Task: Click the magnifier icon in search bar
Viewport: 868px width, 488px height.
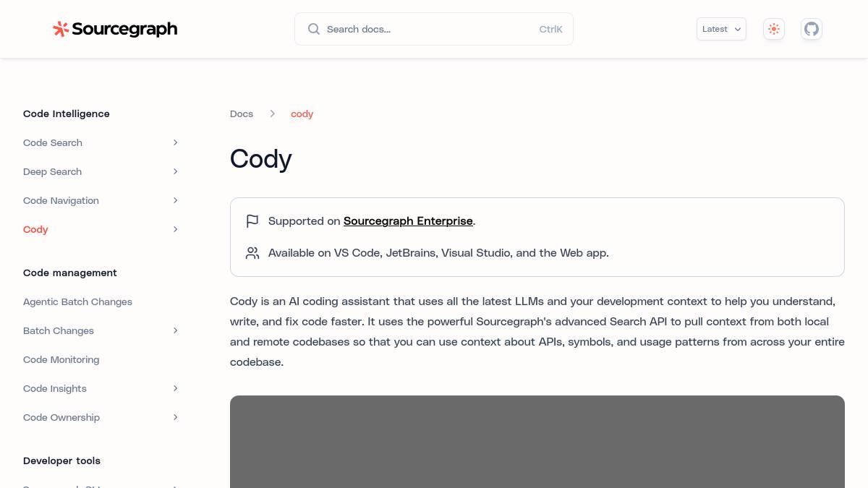Action: click(x=314, y=29)
